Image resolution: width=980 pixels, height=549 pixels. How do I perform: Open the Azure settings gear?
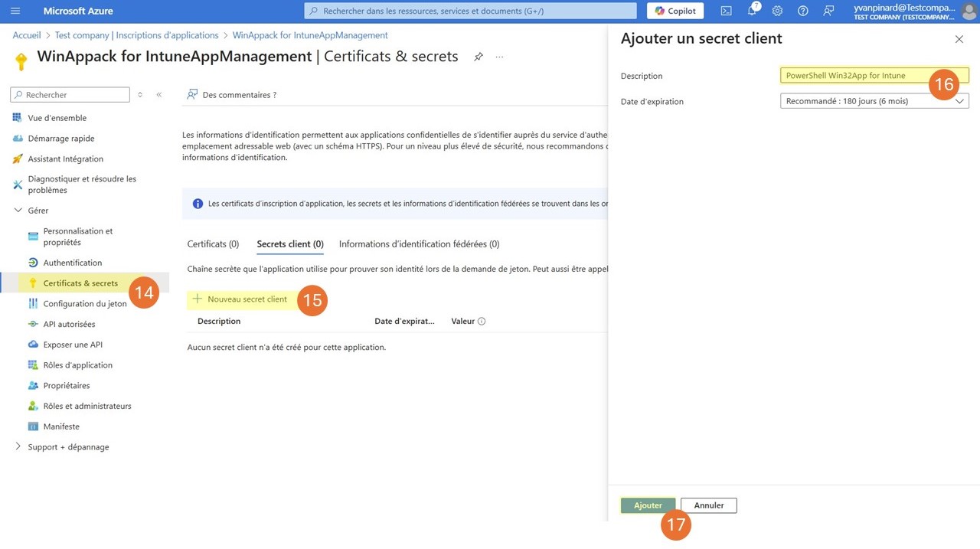coord(777,11)
